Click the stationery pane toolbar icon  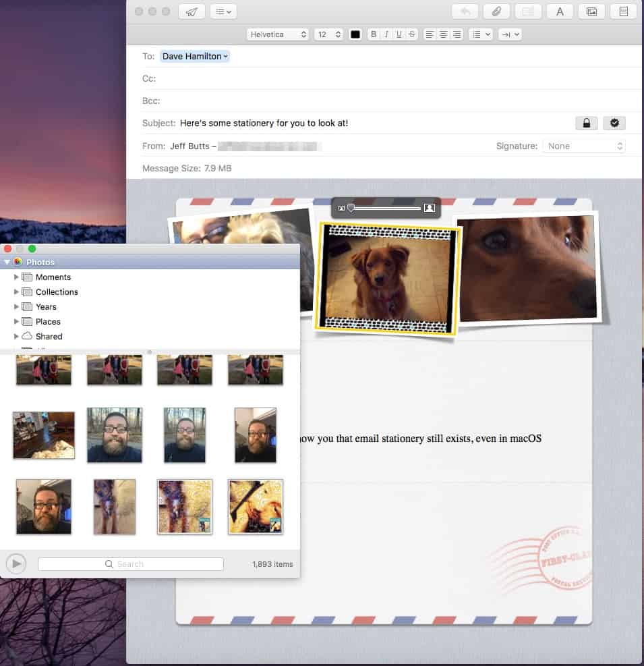623,11
